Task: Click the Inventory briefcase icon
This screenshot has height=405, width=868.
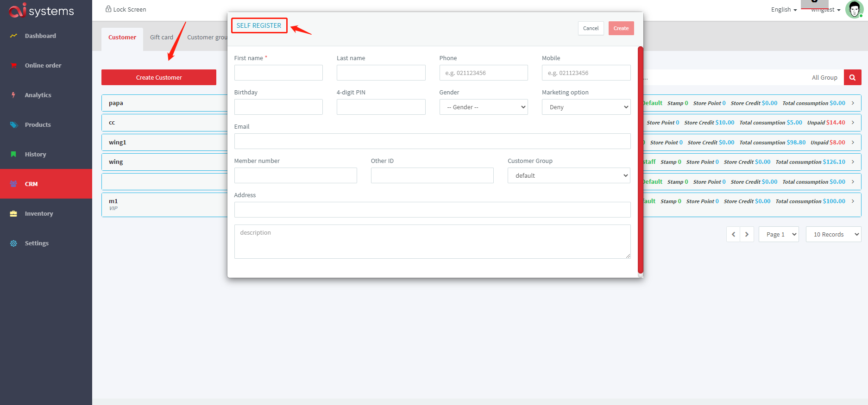Action: 13,213
